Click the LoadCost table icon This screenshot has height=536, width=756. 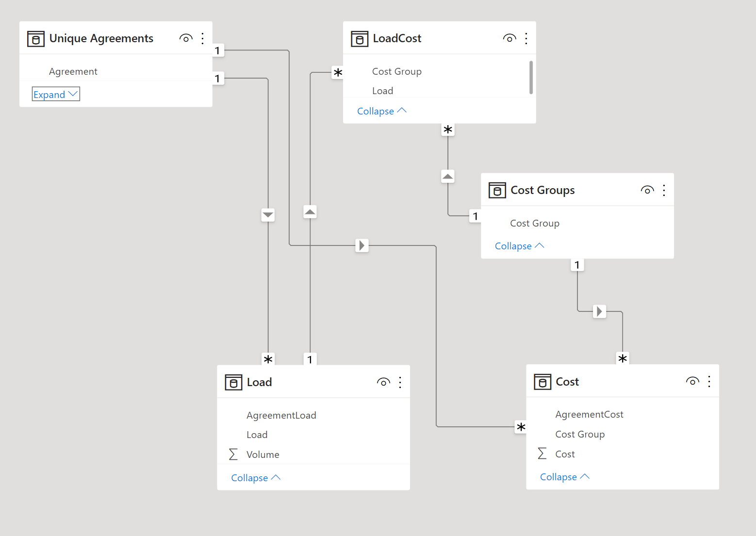[x=360, y=39]
